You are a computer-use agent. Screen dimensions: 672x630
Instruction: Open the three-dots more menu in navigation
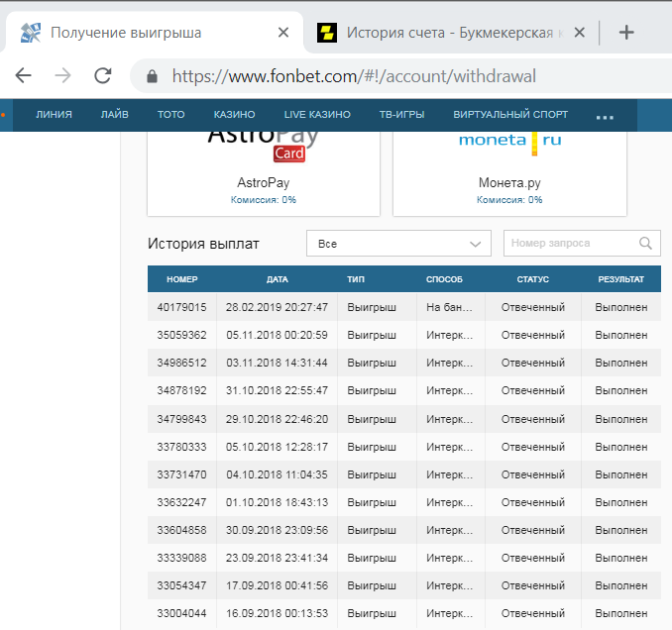coord(605,116)
